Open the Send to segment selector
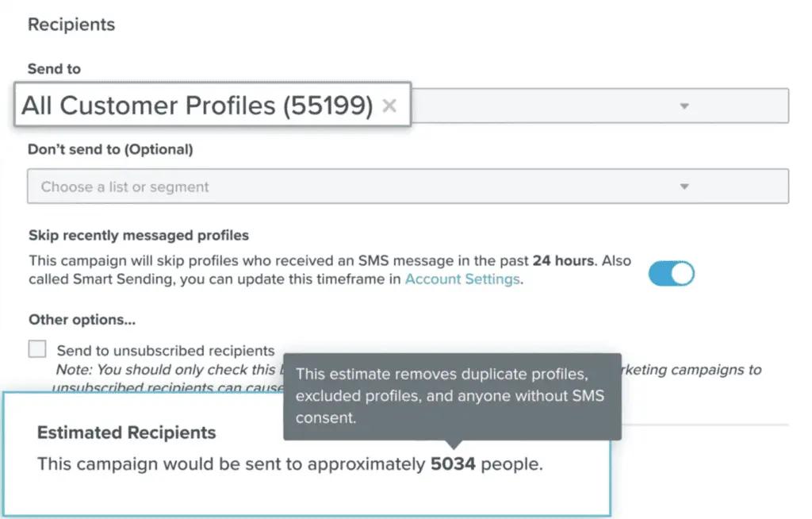 point(555,105)
